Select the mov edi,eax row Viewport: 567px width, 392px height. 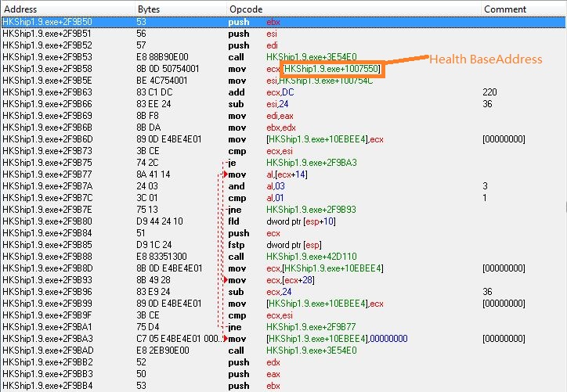pyautogui.click(x=283, y=116)
